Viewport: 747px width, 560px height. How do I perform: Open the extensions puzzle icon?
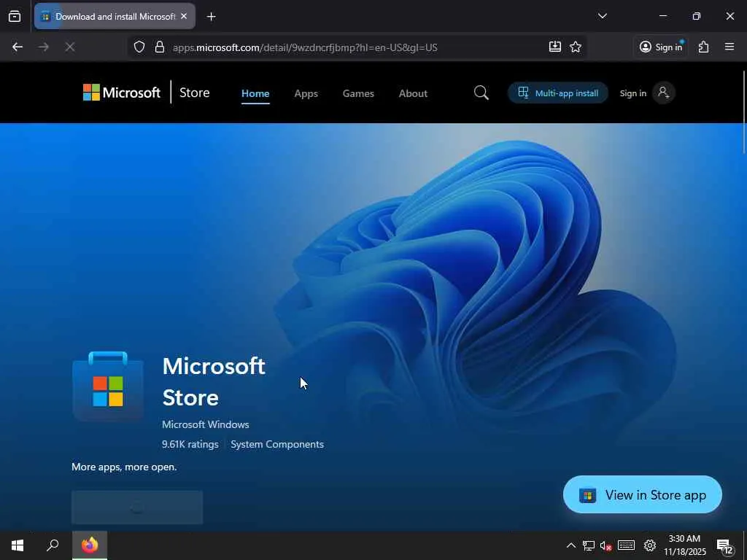[704, 47]
